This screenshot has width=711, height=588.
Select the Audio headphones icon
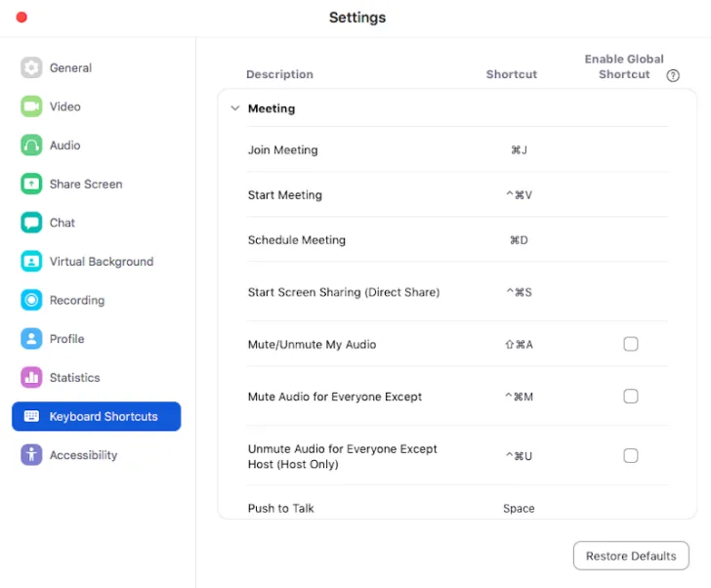point(31,146)
